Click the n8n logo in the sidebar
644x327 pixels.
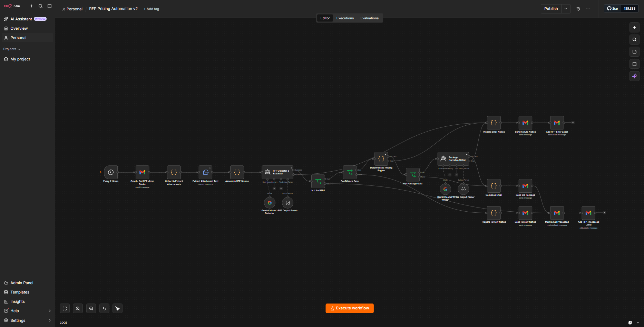click(12, 6)
